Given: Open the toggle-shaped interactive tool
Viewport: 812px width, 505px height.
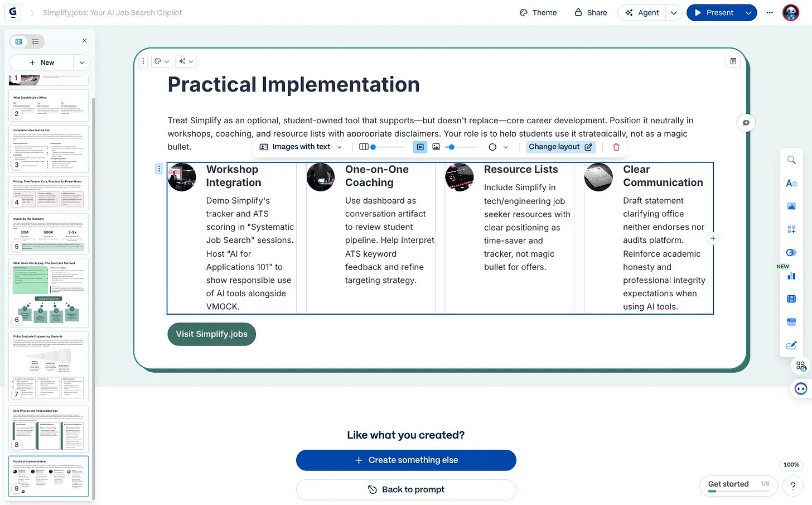Looking at the screenshot, I should pyautogui.click(x=791, y=253).
